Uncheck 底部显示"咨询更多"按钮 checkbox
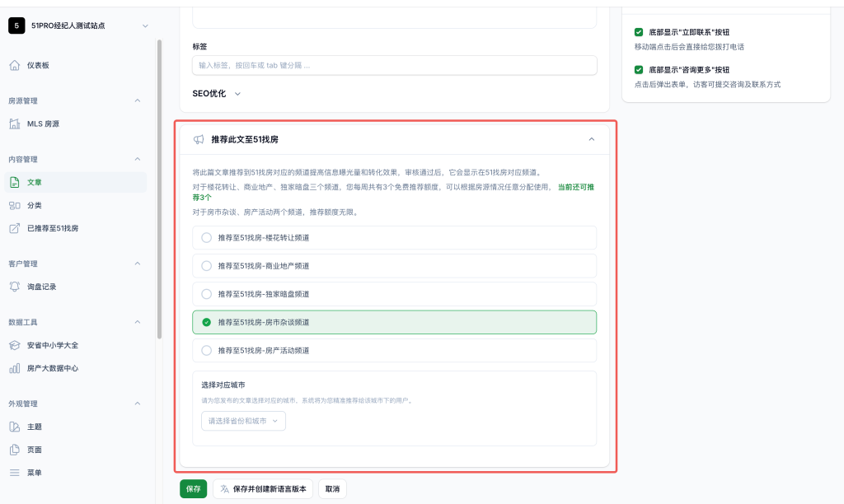This screenshot has height=504, width=844. (639, 70)
